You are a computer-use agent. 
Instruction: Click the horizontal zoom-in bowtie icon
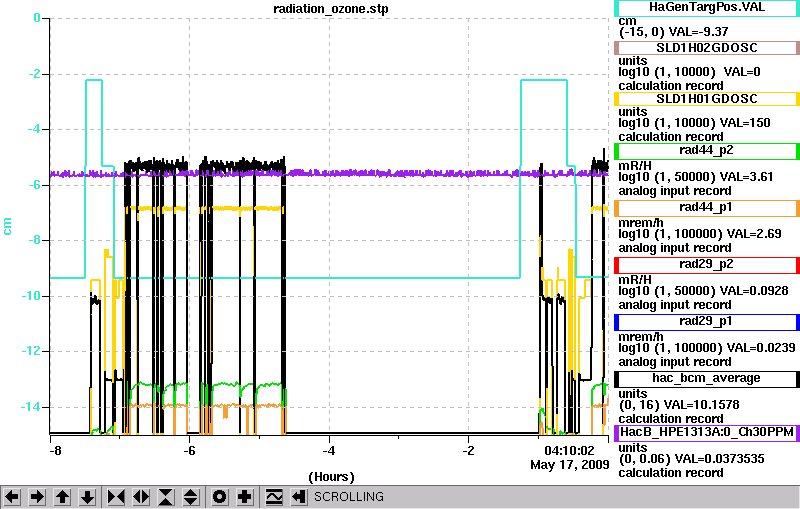(x=116, y=497)
